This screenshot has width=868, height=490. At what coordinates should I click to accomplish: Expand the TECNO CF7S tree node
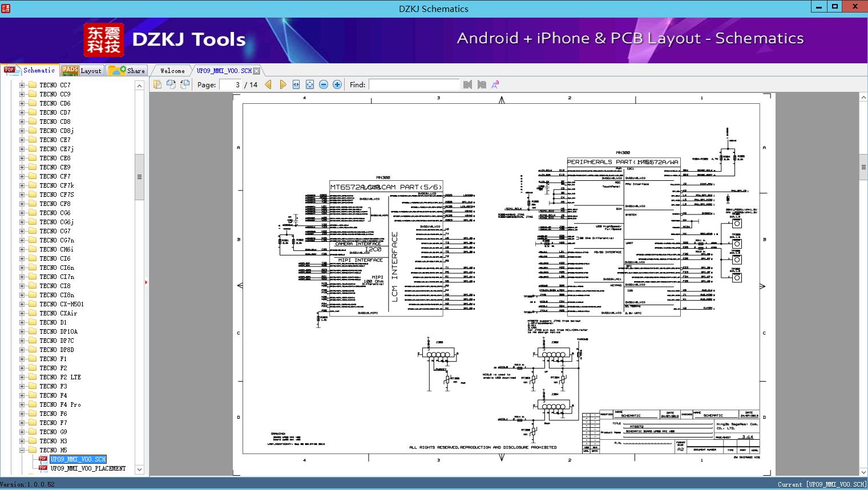[22, 195]
